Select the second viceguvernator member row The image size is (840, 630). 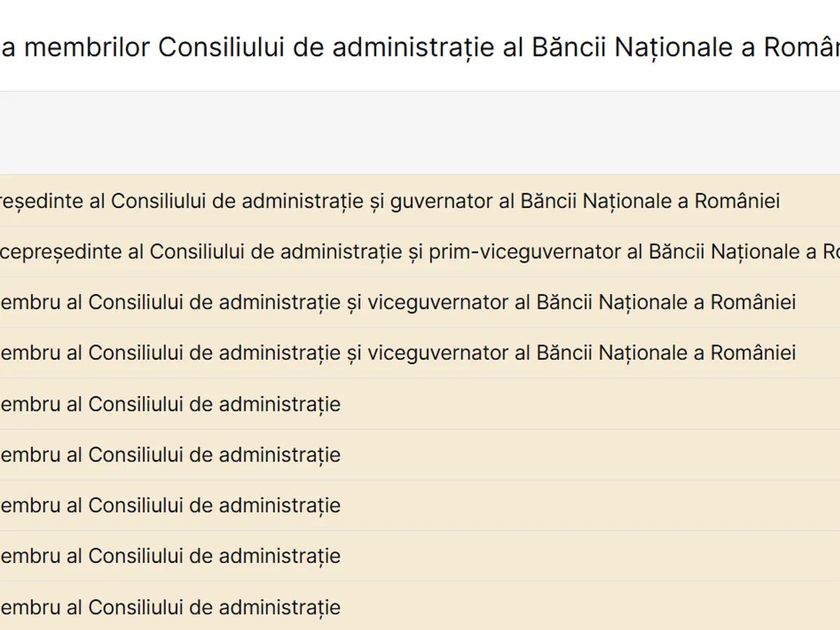[397, 353]
